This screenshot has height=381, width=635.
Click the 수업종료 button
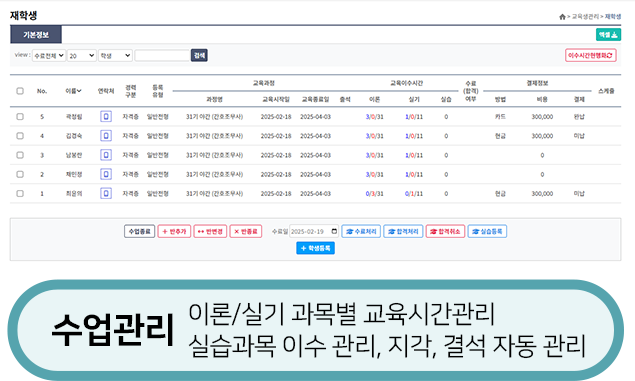(139, 231)
